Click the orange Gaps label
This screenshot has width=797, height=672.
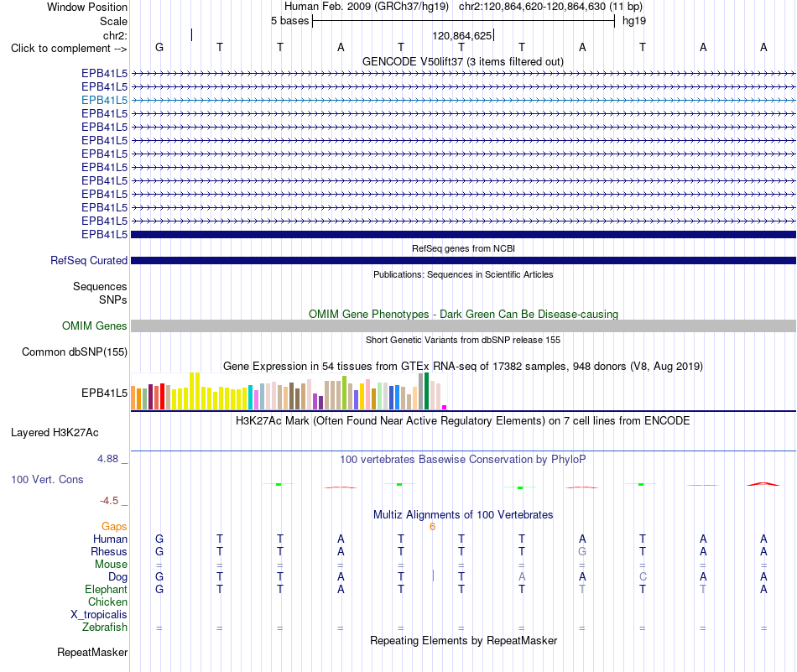pos(114,527)
